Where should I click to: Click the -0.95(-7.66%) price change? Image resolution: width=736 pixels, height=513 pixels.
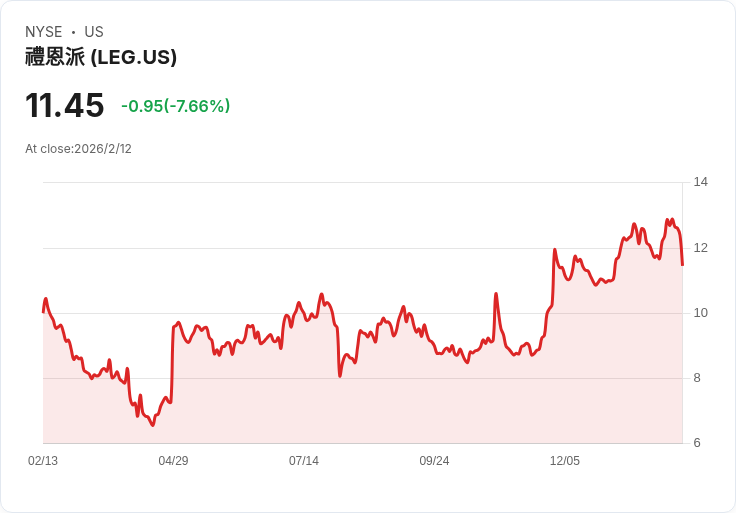(x=176, y=106)
